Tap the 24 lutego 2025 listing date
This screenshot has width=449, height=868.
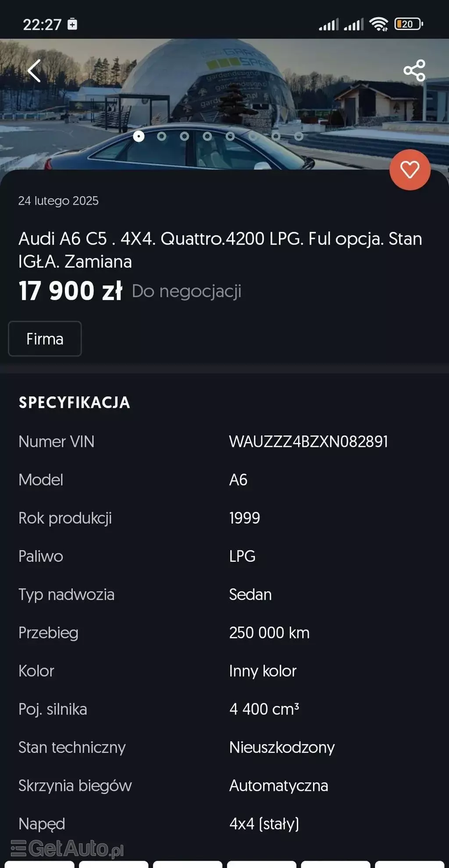59,201
